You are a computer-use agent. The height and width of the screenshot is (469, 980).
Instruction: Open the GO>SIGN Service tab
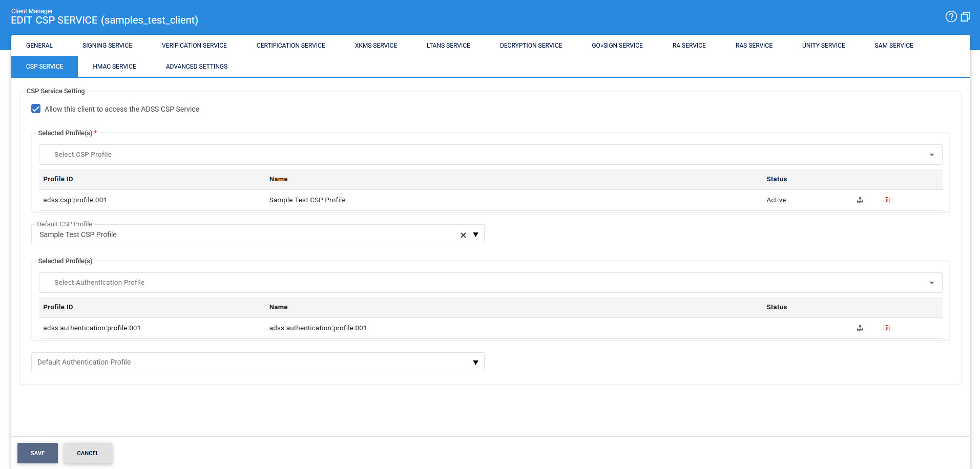pyautogui.click(x=617, y=46)
